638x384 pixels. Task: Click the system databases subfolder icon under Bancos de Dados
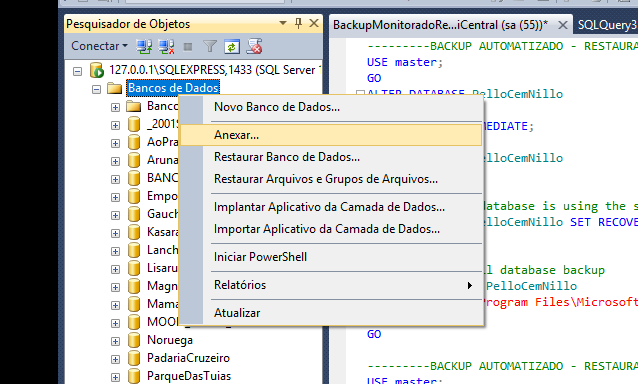pyautogui.click(x=133, y=107)
